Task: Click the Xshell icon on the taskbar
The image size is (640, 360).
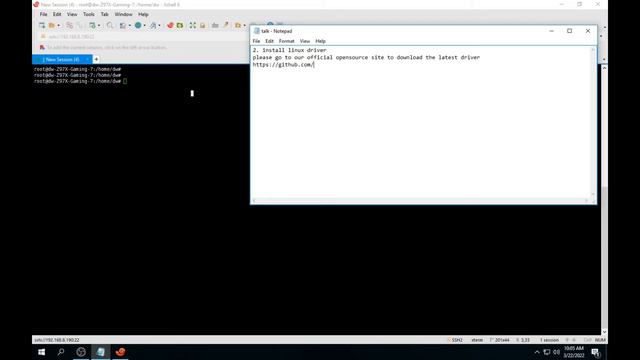Action: 120,352
